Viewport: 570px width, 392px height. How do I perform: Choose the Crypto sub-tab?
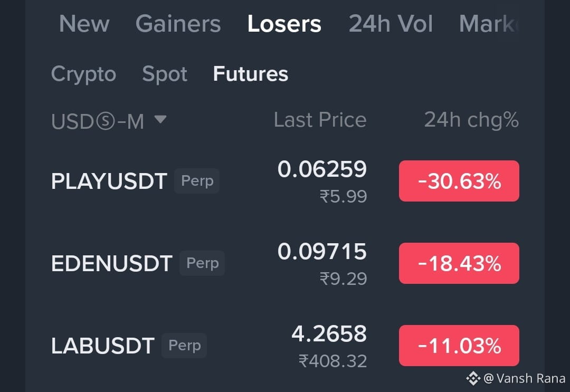click(83, 74)
